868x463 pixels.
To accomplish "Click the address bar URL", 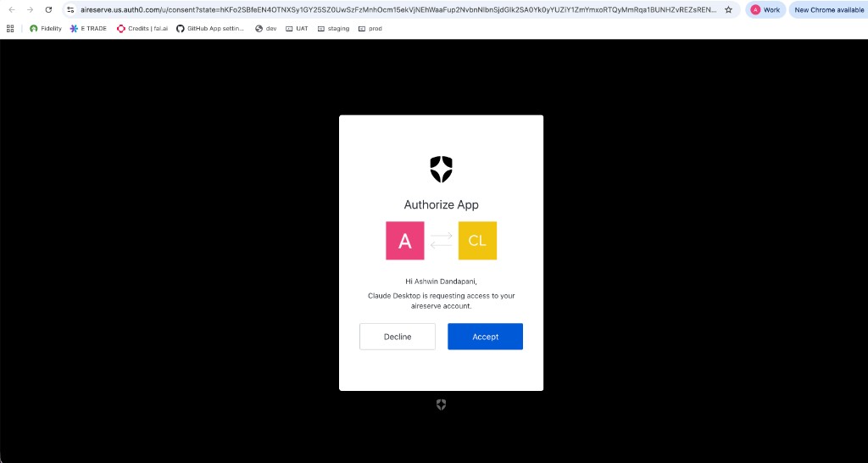I will tap(398, 10).
